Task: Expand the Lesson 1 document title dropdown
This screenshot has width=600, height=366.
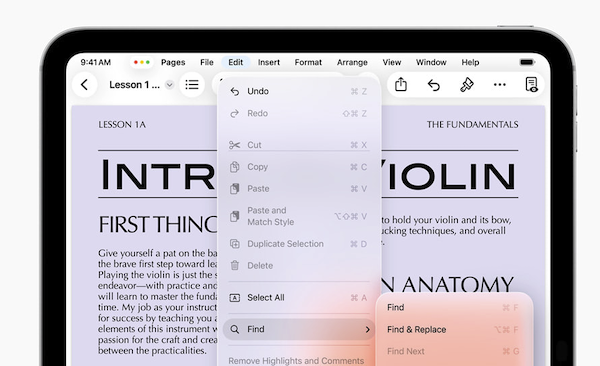Action: click(170, 85)
